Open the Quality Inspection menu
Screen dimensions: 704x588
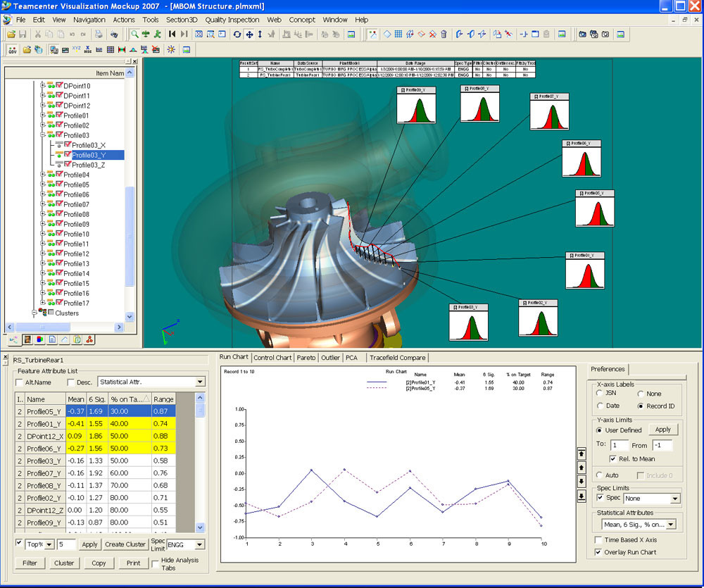(232, 20)
